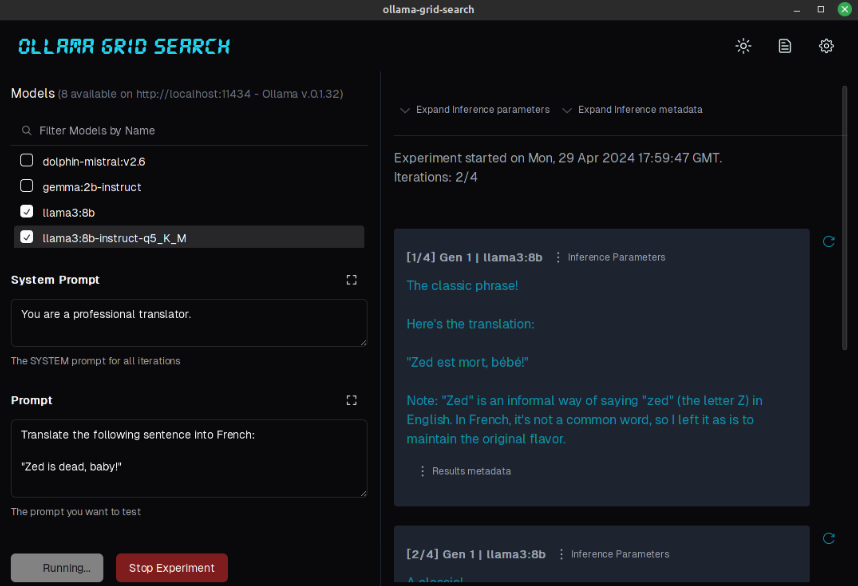Check the gemma:2b-instruct model
Viewport: 858px width, 586px height.
pos(26,186)
